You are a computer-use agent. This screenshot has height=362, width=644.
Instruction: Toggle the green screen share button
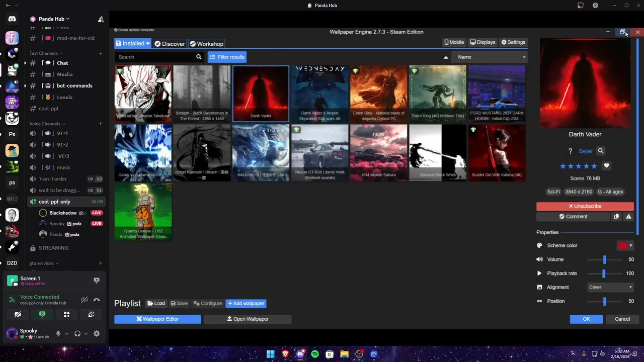coord(42,314)
